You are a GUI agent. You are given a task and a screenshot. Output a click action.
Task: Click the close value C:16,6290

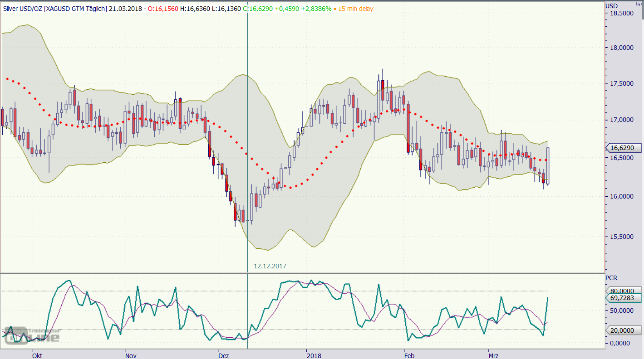coord(258,9)
